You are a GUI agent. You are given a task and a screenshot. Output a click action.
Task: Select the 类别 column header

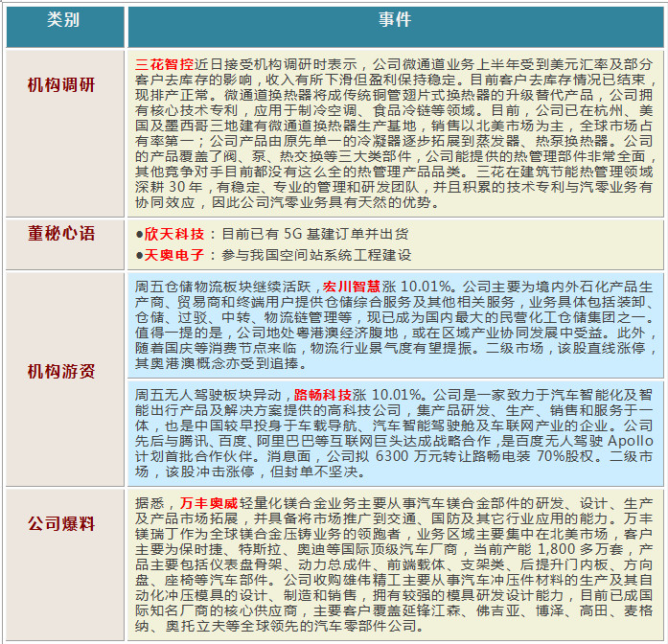[x=63, y=20]
